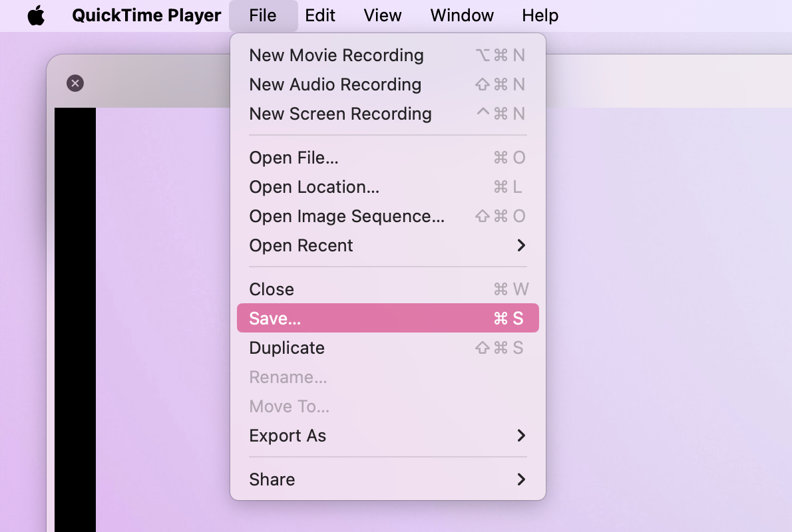This screenshot has width=792, height=532.
Task: Select Duplicate menu item
Action: pyautogui.click(x=287, y=348)
